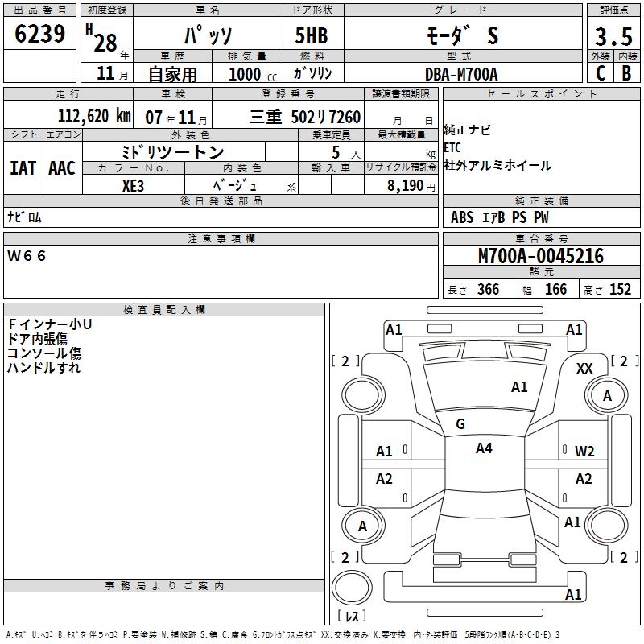Click the 純正装備 header
The image size is (644, 644).
point(541,200)
